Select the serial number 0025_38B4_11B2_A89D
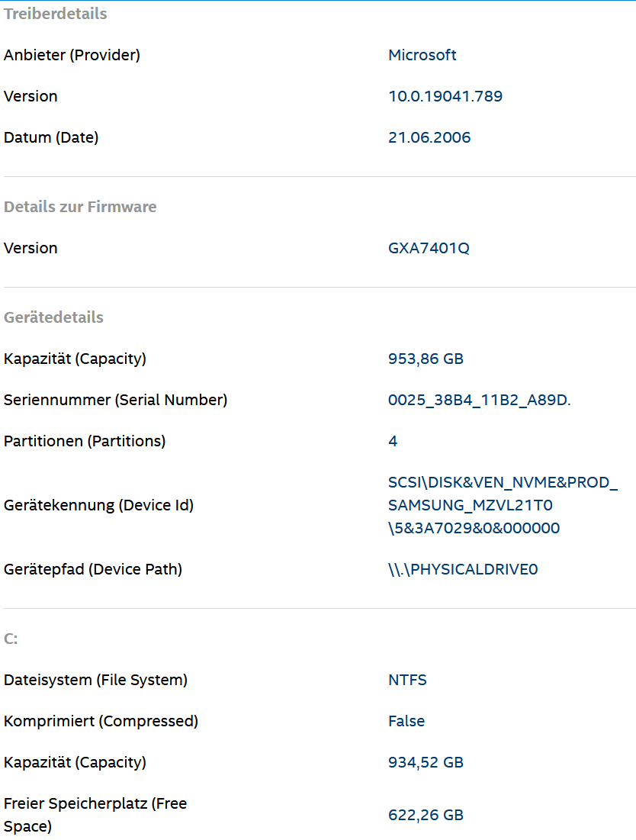The width and height of the screenshot is (636, 840). click(x=479, y=400)
